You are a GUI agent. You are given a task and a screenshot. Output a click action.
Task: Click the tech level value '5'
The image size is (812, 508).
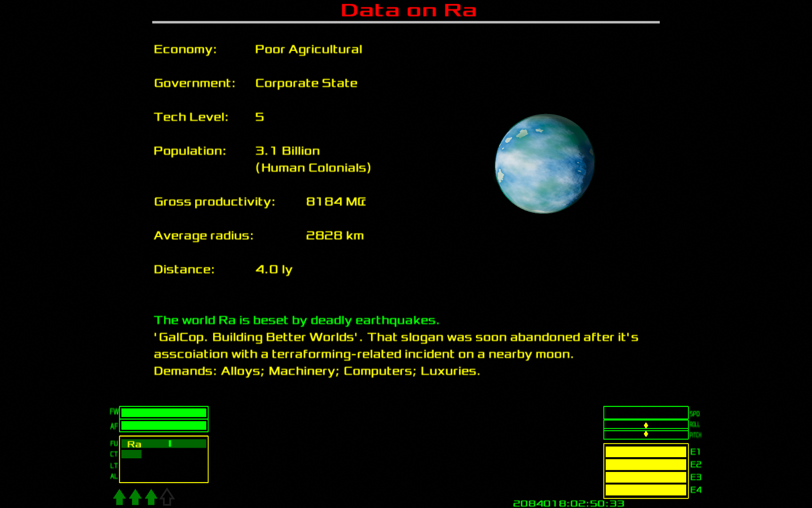(259, 117)
